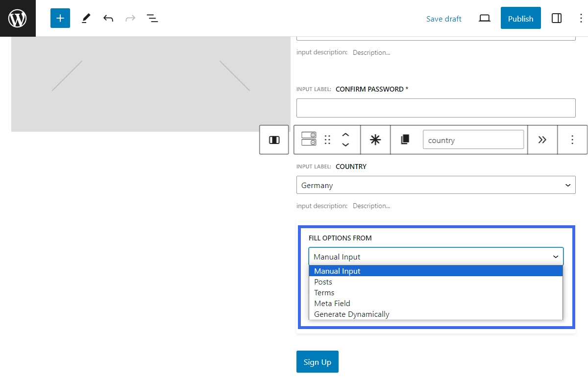Select the Tools pencil icon
588x380 pixels.
pos(86,18)
